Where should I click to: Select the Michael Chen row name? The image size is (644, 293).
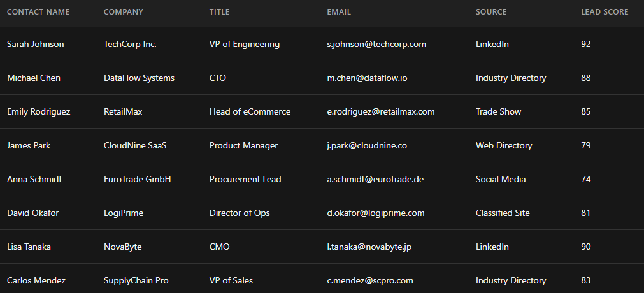(34, 78)
